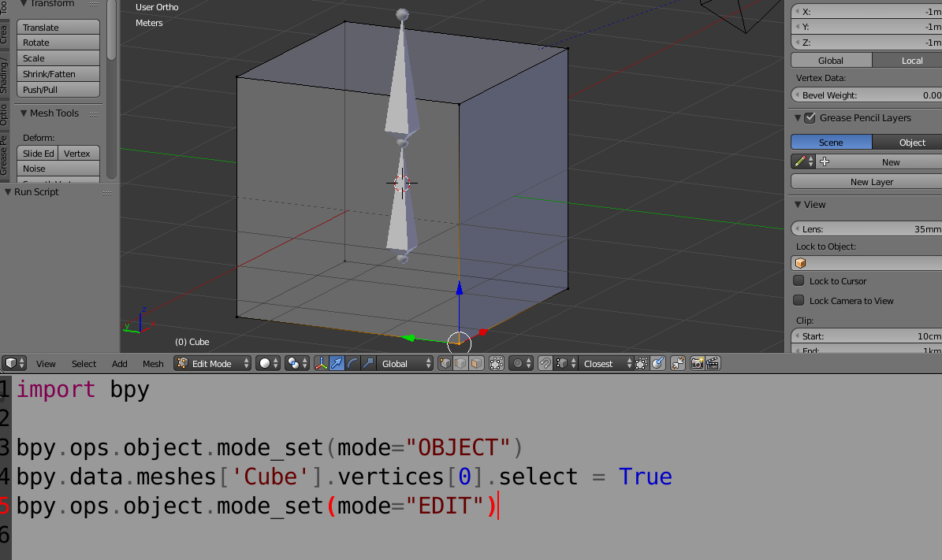Adjust the Y coordinate field
Viewport: 942px width, 560px height.
click(867, 27)
